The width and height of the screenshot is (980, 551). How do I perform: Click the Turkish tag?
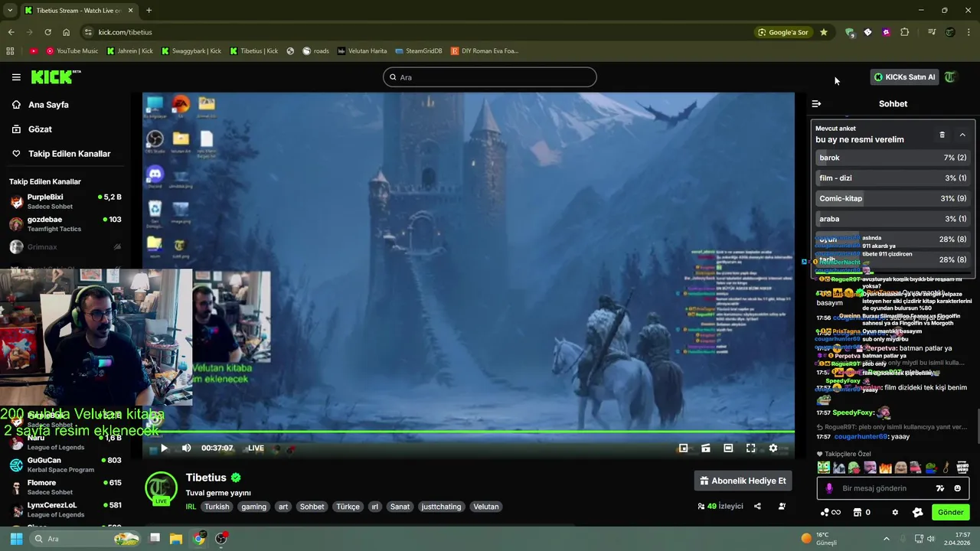coord(217,507)
